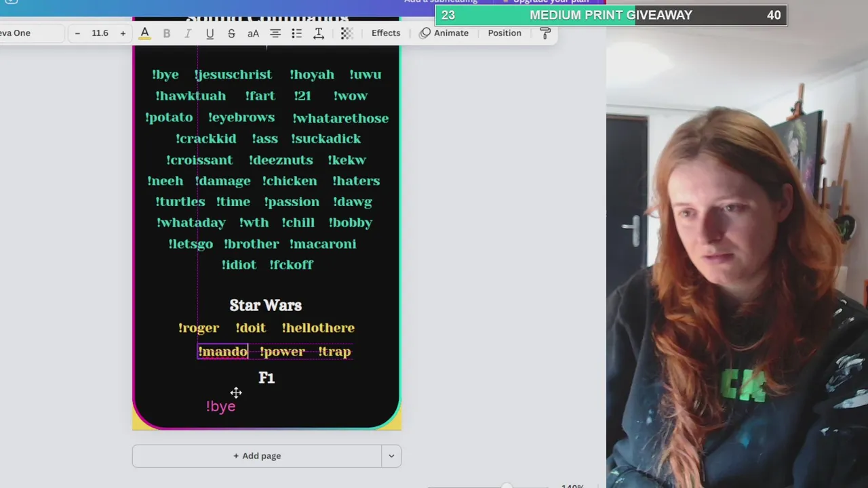Screen dimensions: 868x488
Task: Toggle bold formatting
Action: coord(166,33)
